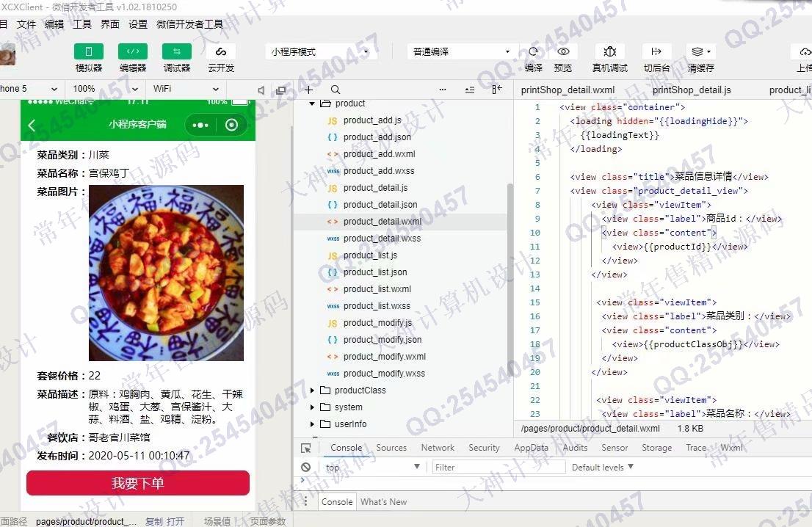This screenshot has height=527, width=812.
Task: Open the mini program three-dot menu
Action: click(200, 125)
